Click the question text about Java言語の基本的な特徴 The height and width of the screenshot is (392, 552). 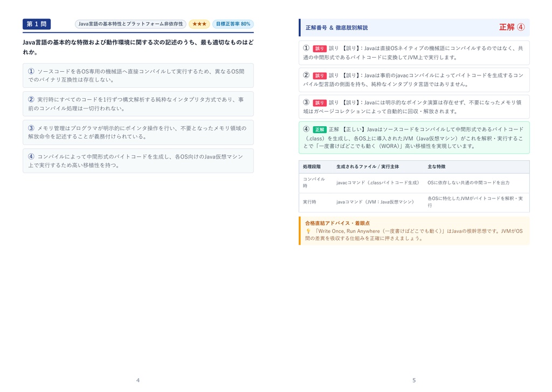coord(138,47)
